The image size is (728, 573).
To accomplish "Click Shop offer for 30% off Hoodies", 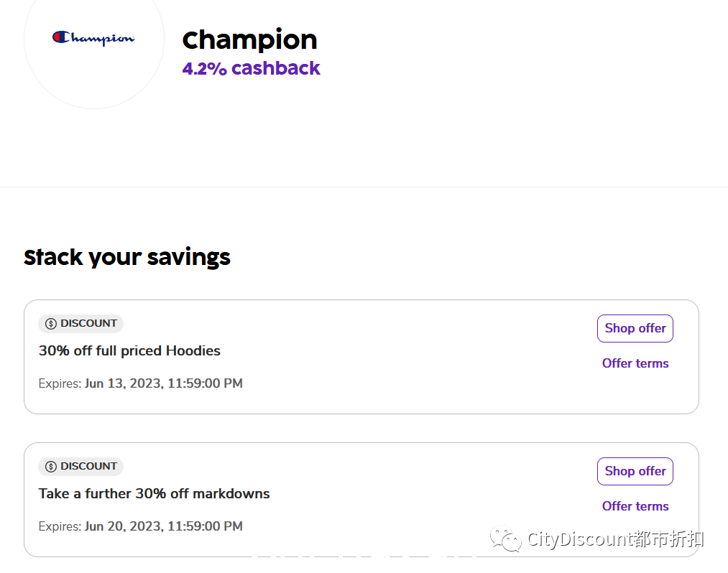I will (635, 328).
